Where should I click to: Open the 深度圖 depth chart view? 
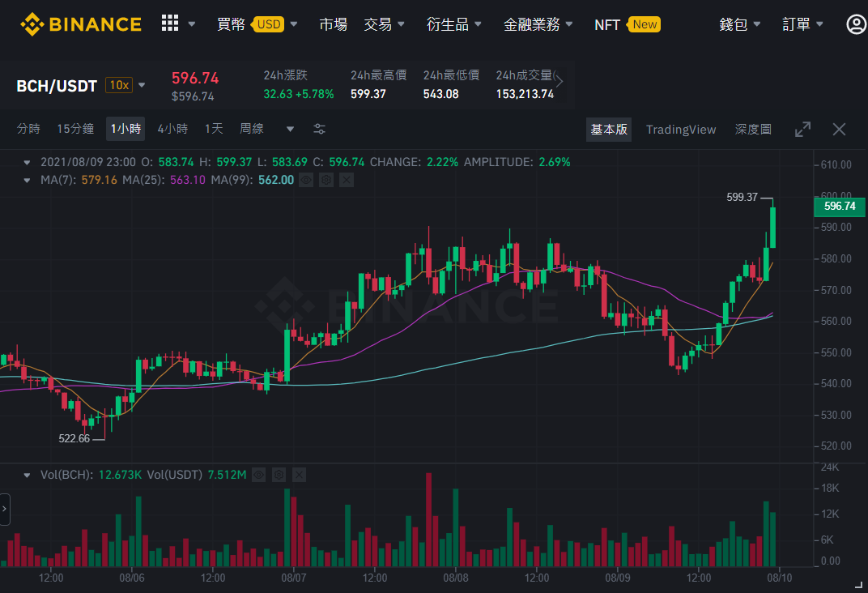click(x=753, y=129)
